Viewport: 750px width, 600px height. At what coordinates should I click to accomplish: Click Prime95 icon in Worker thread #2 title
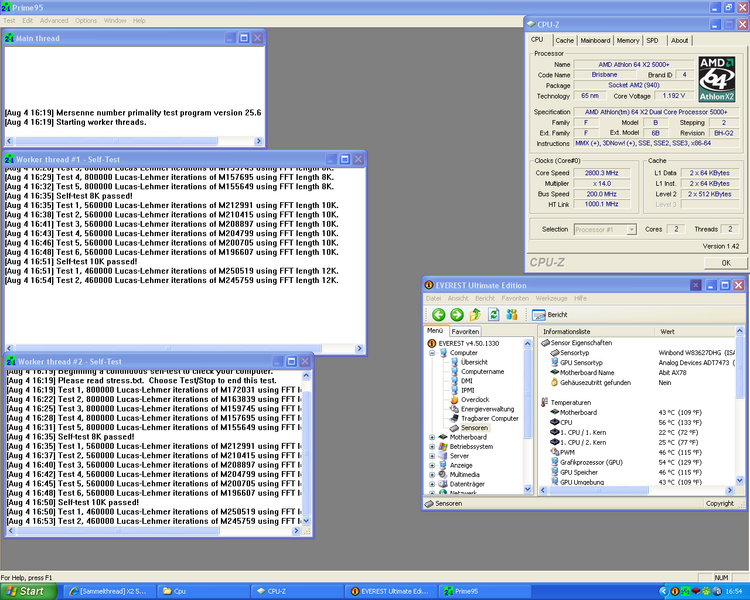pos(11,362)
